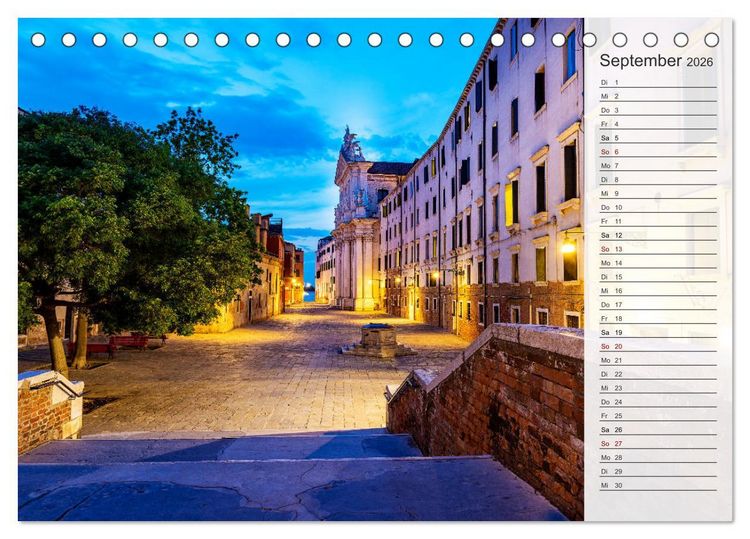Select the row 'Mi 9'
The image size is (750, 539).
pos(658,193)
